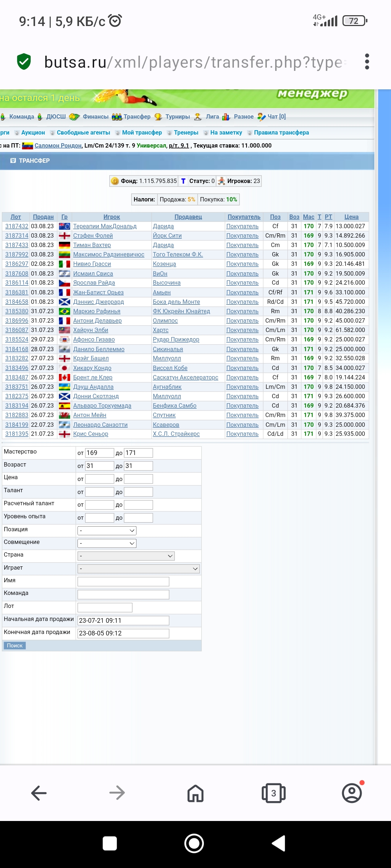Click the Имя input field
Screen dimensions: 391x868
[123, 582]
